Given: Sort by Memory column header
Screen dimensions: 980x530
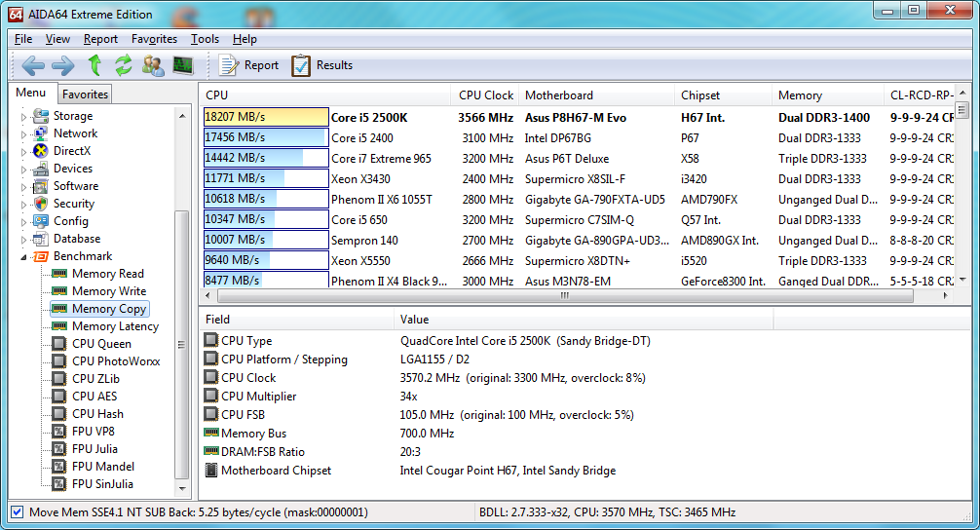Looking at the screenshot, I should 827,95.
